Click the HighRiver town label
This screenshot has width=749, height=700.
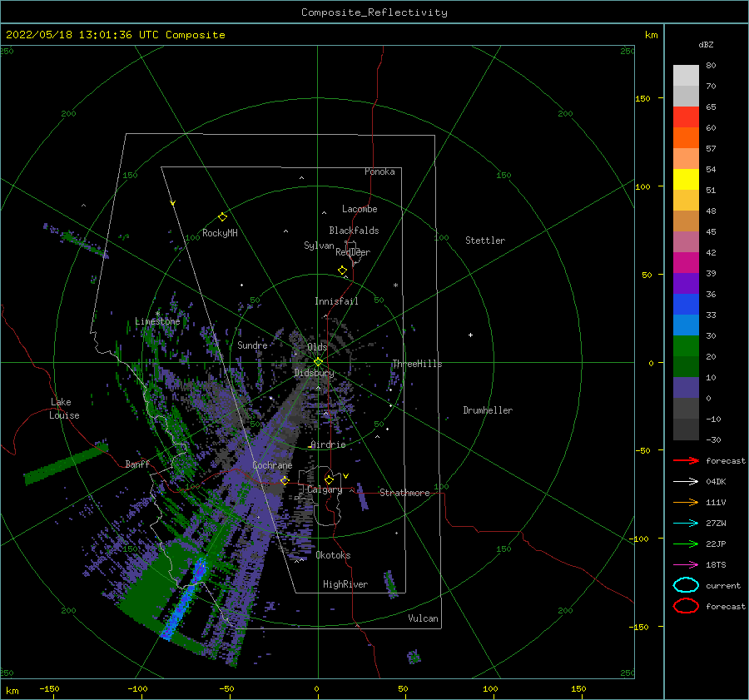[345, 584]
